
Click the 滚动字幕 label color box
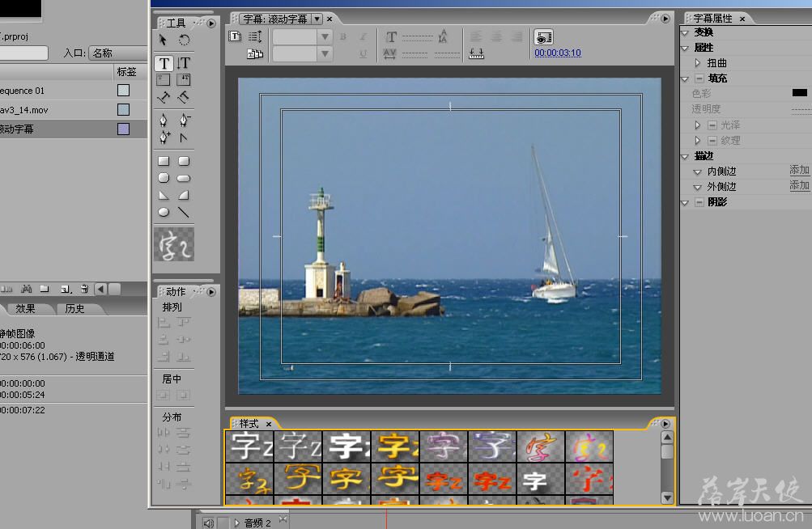coord(123,129)
